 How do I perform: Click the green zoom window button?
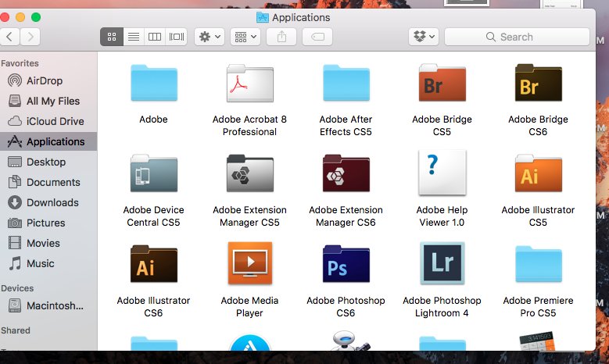(x=36, y=17)
